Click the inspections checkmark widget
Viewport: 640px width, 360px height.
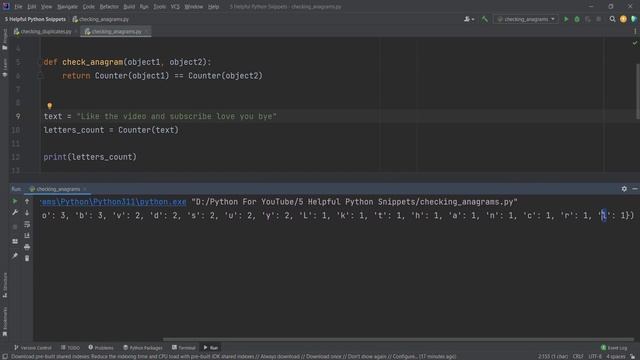click(635, 43)
